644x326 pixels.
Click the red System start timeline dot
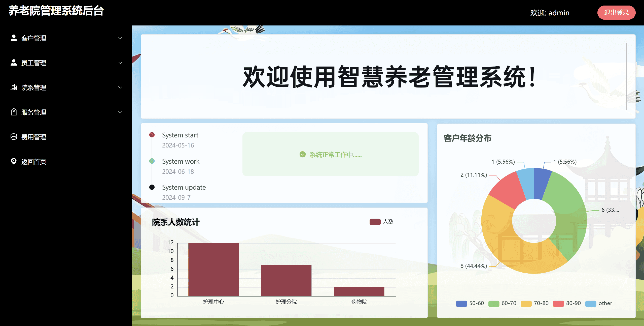(152, 135)
